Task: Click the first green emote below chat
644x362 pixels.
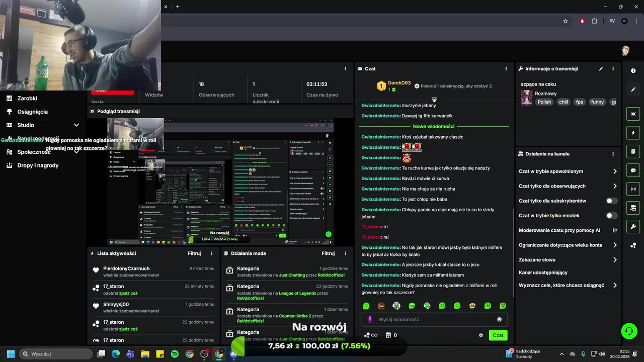Action: (x=366, y=306)
